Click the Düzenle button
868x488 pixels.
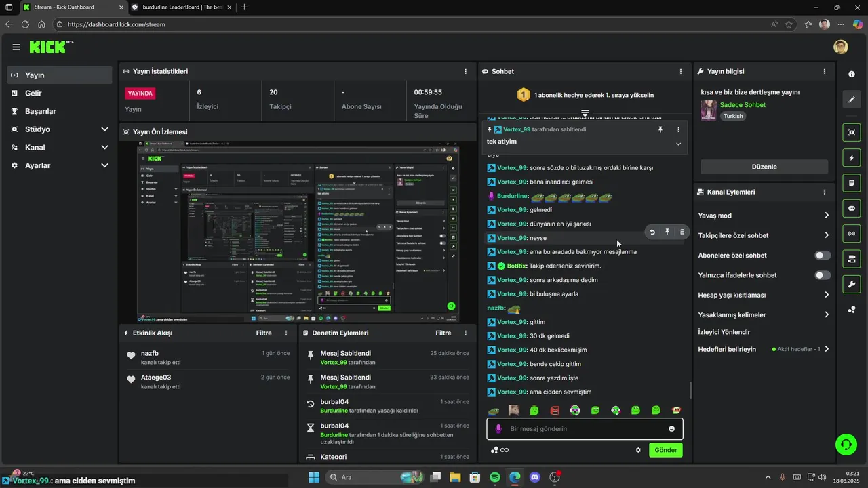(764, 167)
